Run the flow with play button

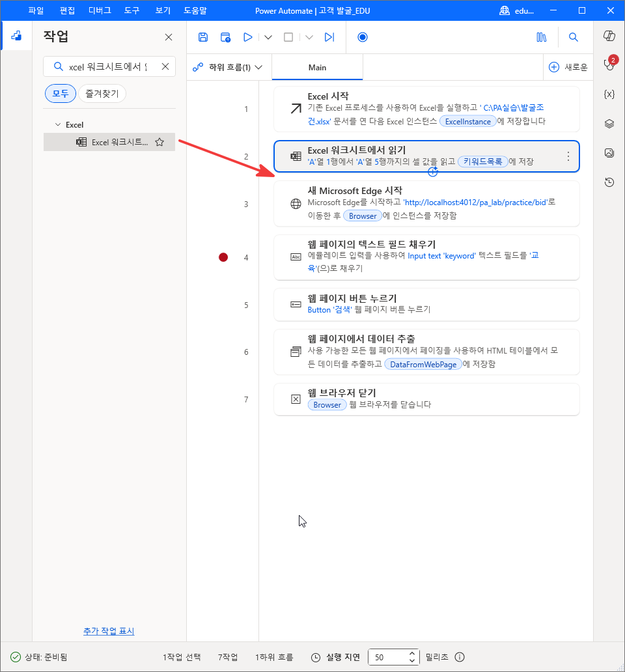click(247, 37)
